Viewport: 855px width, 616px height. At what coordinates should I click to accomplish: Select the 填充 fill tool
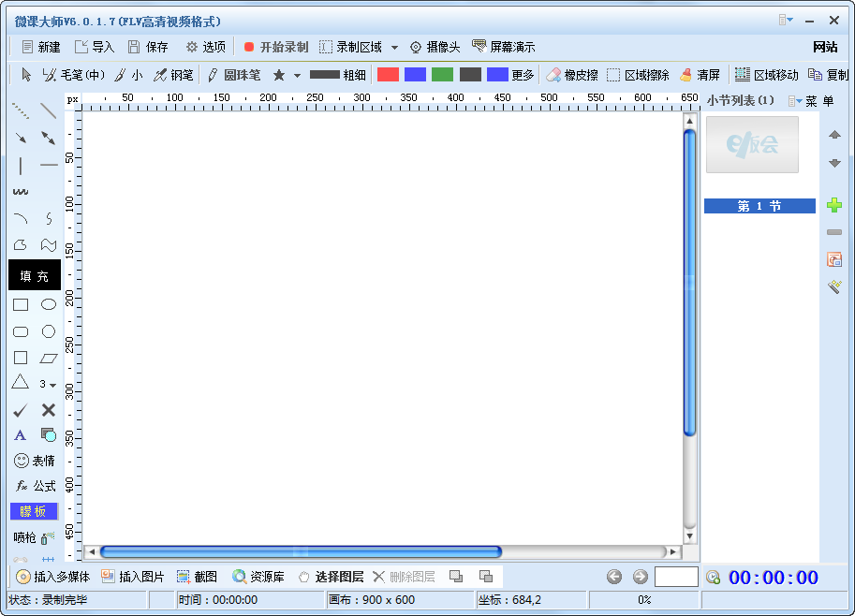(x=34, y=275)
